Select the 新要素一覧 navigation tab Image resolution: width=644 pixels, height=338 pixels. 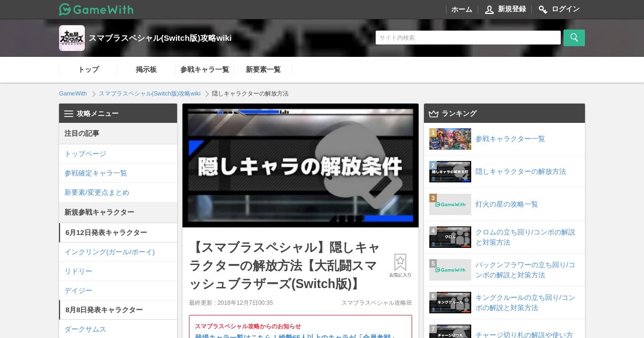[263, 70]
